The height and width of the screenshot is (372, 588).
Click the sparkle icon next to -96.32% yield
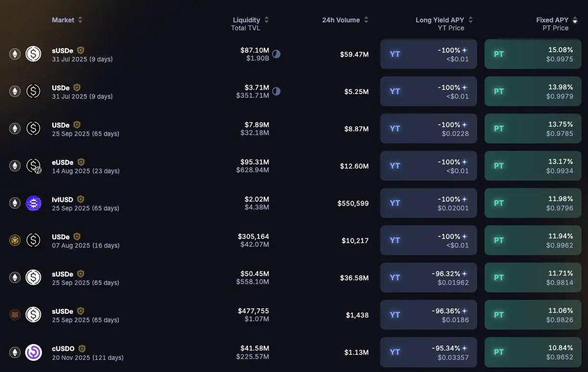[465, 274]
